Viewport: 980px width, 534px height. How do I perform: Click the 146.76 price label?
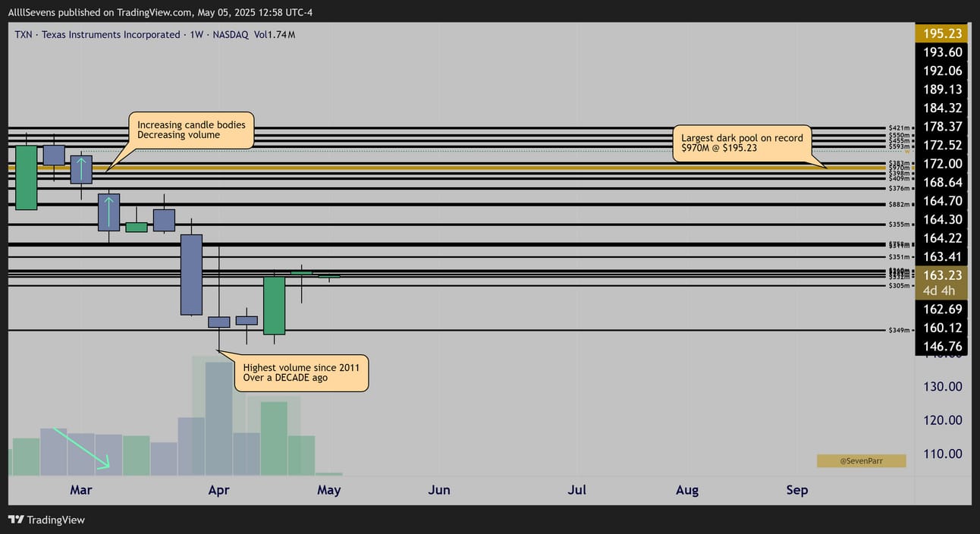[x=943, y=346]
